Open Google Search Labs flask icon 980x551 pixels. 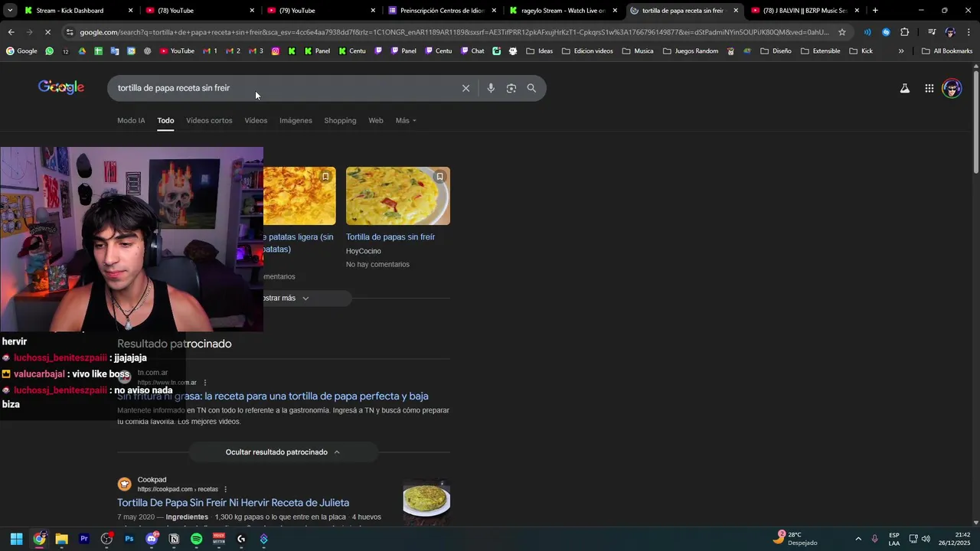tap(905, 88)
